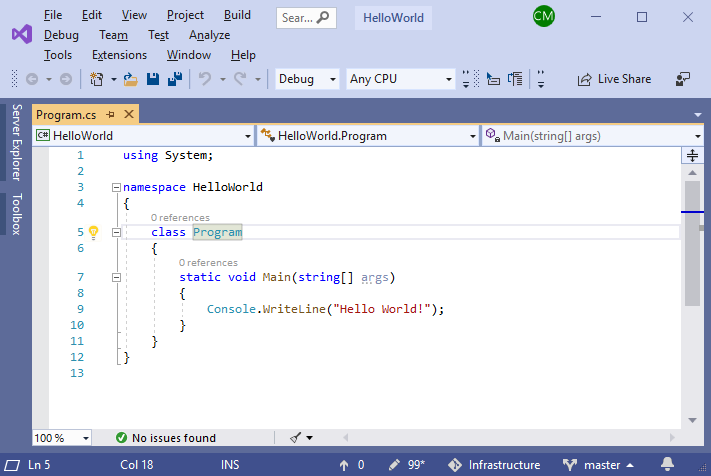
Task: Click the lightbulb quick actions icon
Action: 93,233
